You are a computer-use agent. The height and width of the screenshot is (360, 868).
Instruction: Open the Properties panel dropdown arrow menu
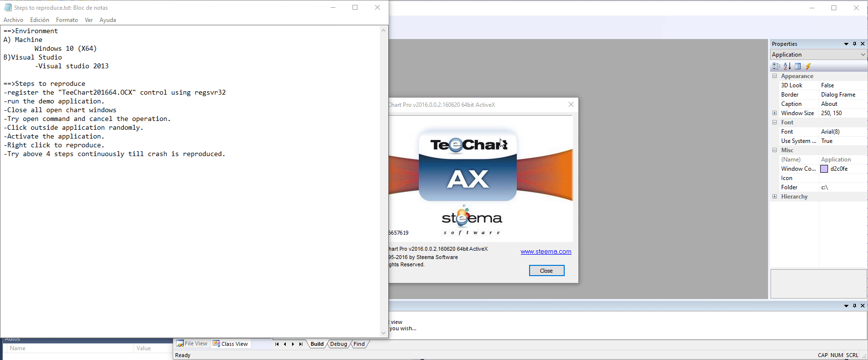point(846,44)
